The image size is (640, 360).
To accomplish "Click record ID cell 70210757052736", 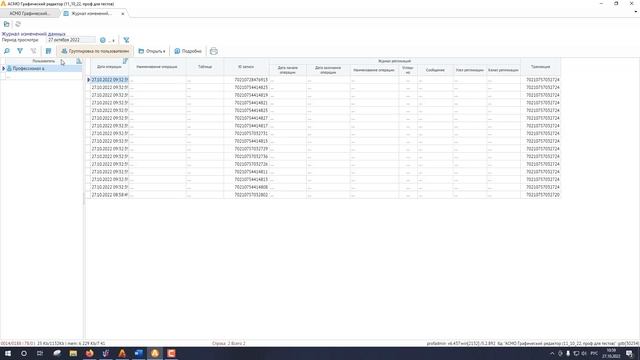I will [247, 156].
